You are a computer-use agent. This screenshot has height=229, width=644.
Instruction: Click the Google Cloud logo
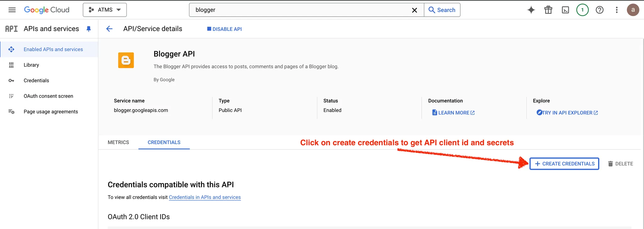(47, 10)
